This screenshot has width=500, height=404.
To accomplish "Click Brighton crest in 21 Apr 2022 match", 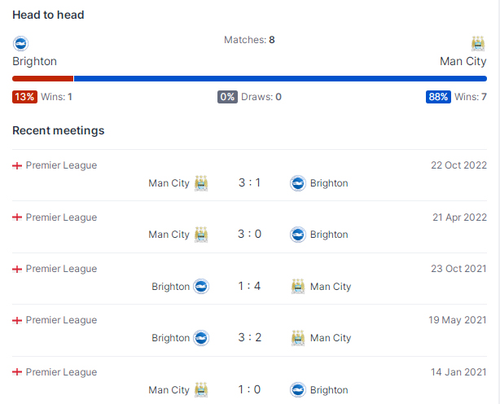I will tap(298, 234).
